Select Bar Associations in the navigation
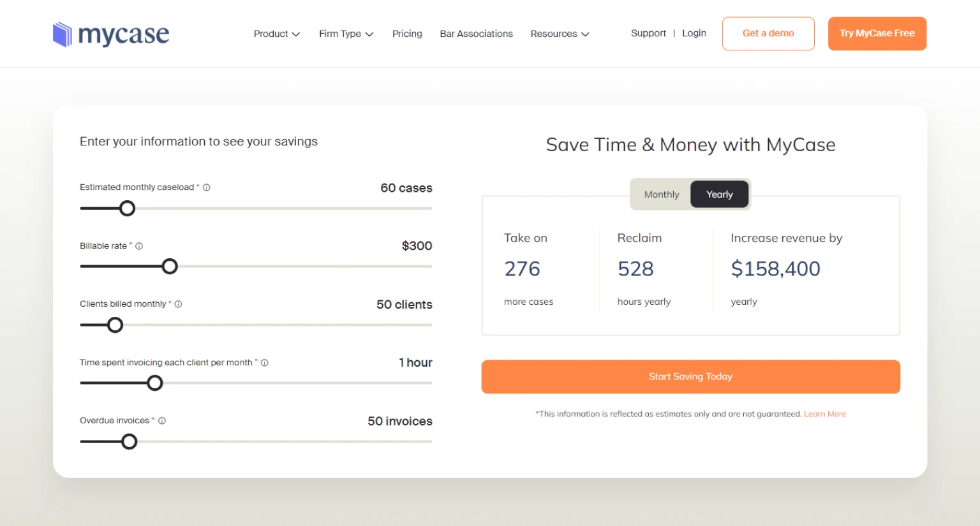 476,34
